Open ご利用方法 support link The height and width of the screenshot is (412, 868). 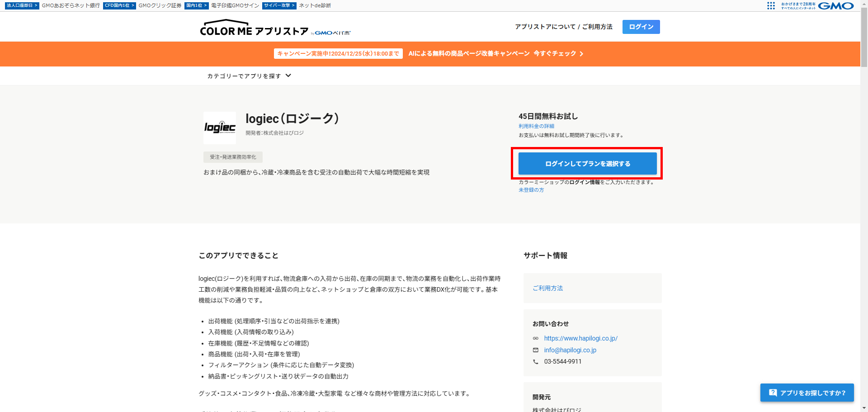tap(547, 288)
